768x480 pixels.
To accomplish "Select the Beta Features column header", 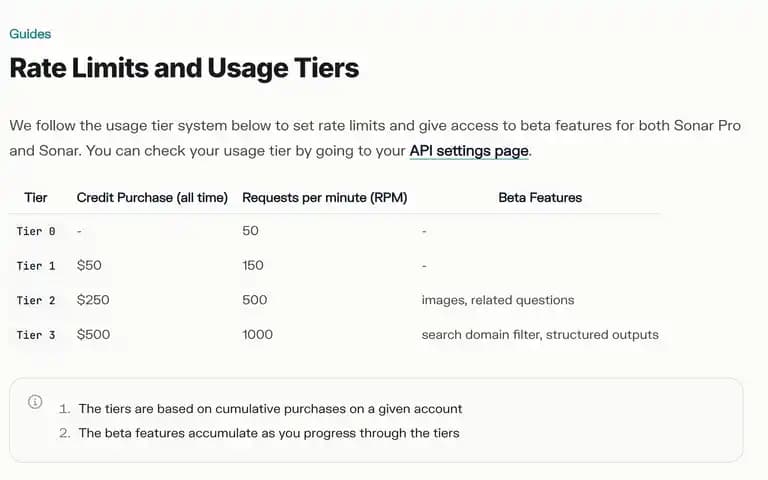I will tap(540, 197).
